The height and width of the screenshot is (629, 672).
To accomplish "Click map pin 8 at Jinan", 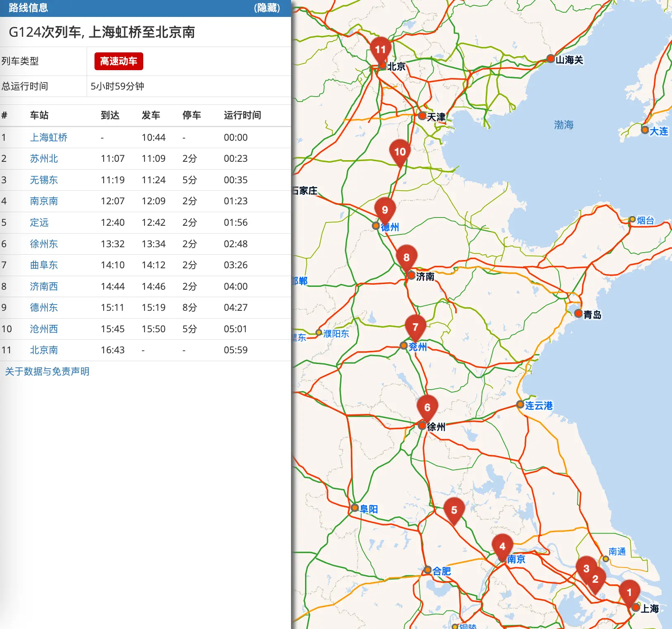I will pos(406,258).
